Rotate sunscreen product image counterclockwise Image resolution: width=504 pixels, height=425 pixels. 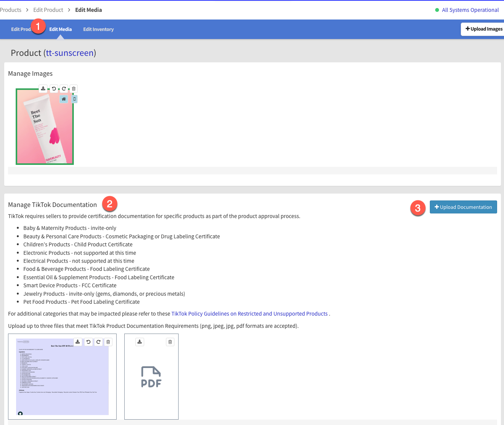coord(54,89)
